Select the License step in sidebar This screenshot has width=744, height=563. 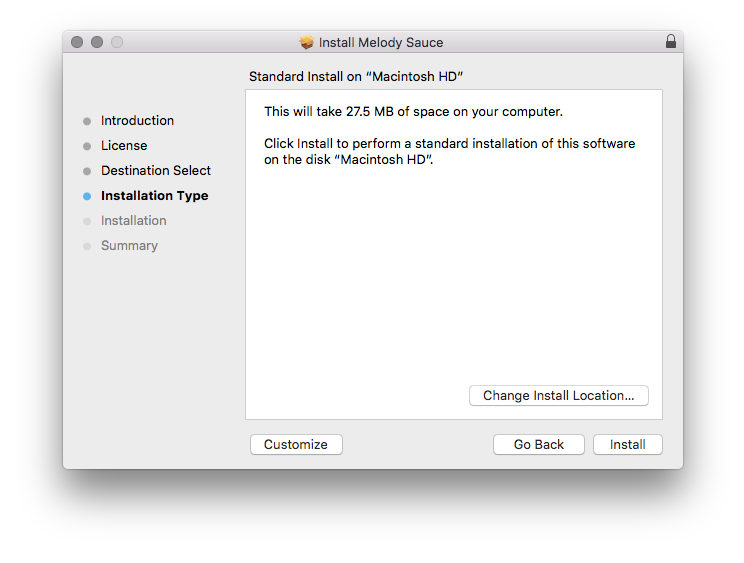tap(124, 146)
